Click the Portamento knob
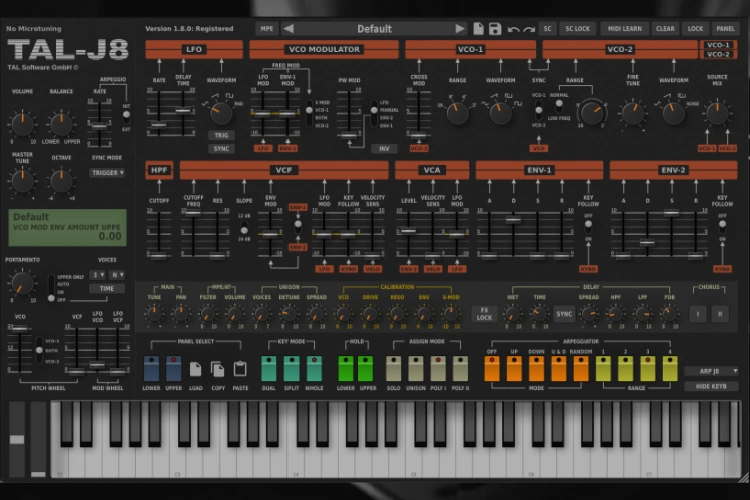The height and width of the screenshot is (500, 750). click(x=22, y=283)
